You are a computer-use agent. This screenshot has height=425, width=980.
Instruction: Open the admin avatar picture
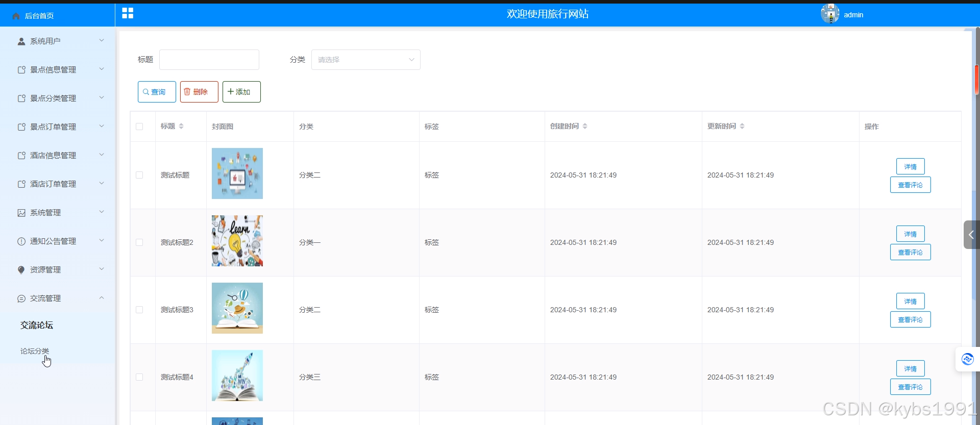[830, 14]
